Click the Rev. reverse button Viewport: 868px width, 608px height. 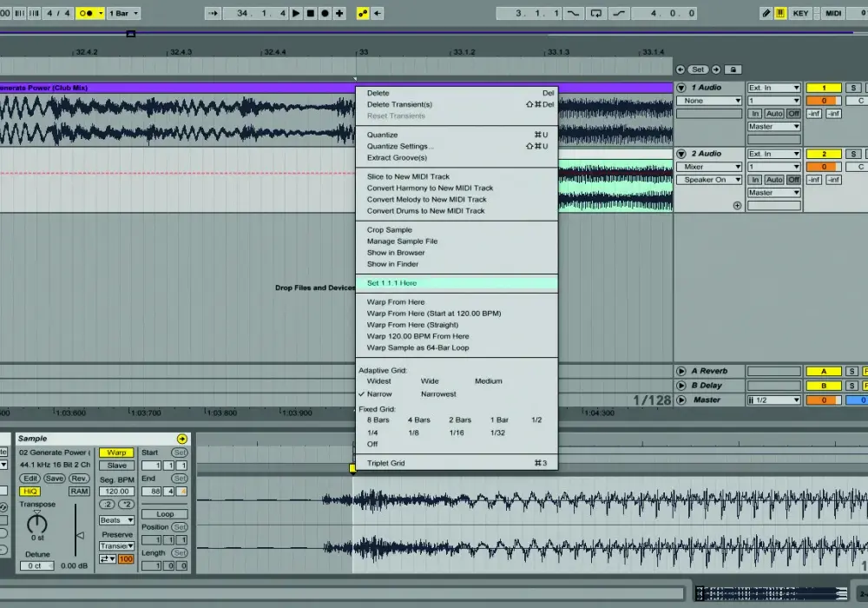[79, 479]
